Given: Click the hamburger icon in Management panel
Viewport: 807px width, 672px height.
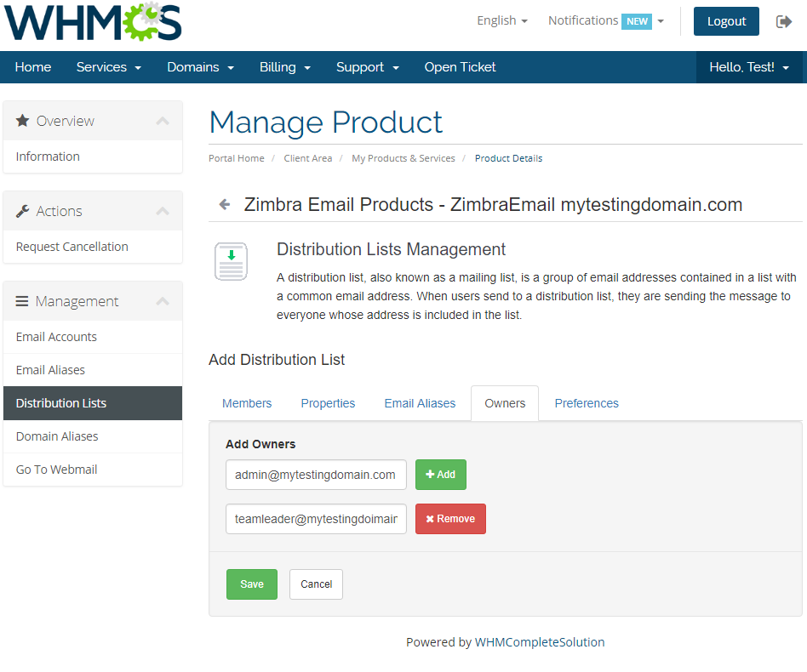Looking at the screenshot, I should click(21, 301).
